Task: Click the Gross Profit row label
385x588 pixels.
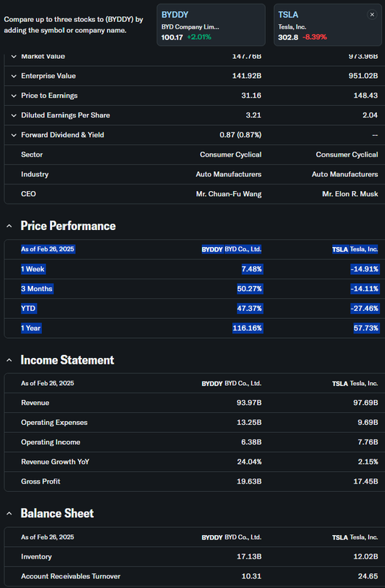Action: pyautogui.click(x=40, y=481)
